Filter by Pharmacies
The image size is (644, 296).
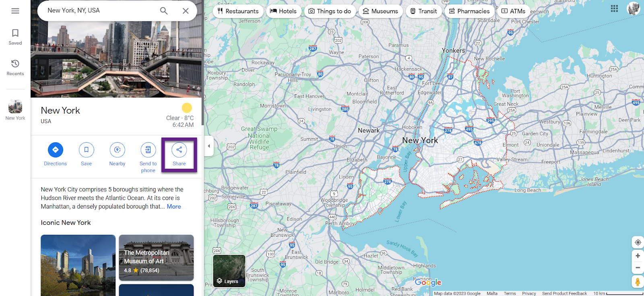pos(469,11)
